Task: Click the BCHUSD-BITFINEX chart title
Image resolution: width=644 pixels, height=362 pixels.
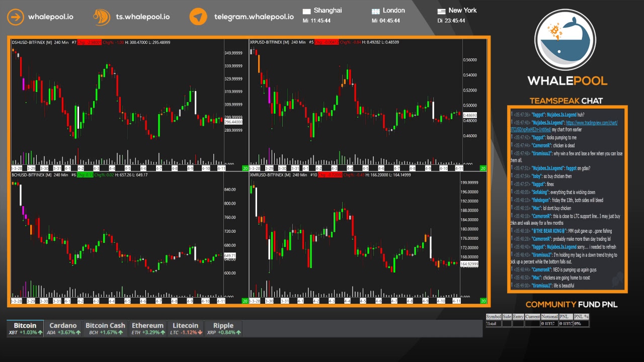Action: pyautogui.click(x=32, y=175)
